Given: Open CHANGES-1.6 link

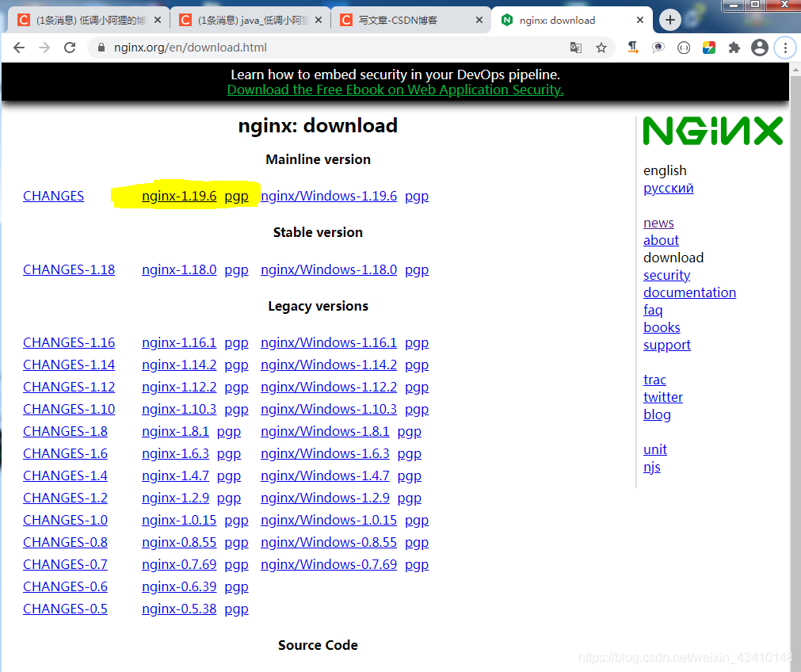Looking at the screenshot, I should pyautogui.click(x=66, y=454).
